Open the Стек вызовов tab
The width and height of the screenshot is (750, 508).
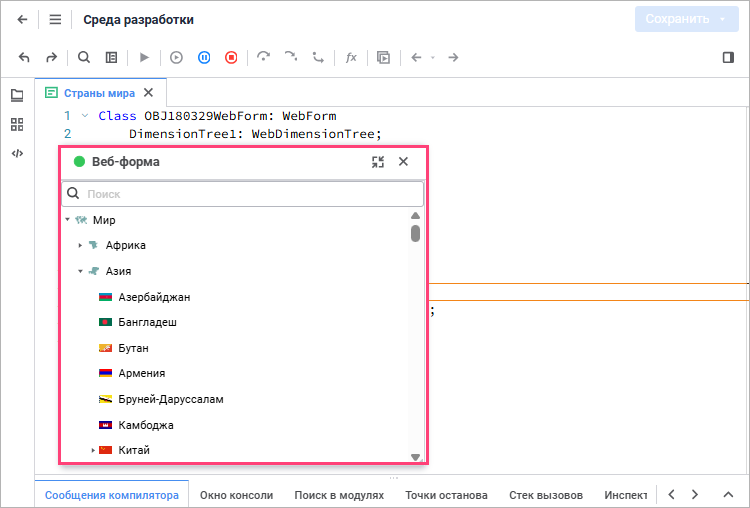tap(546, 495)
